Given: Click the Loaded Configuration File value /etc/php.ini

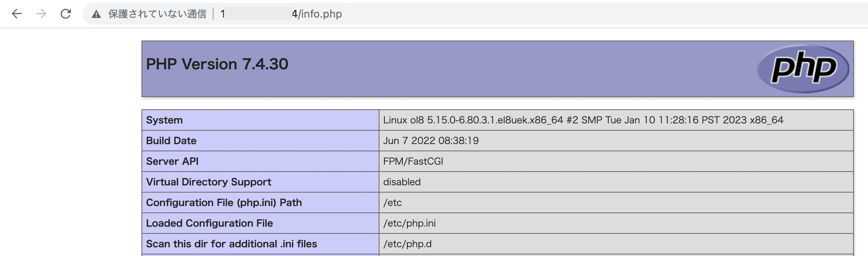Looking at the screenshot, I should pos(410,224).
